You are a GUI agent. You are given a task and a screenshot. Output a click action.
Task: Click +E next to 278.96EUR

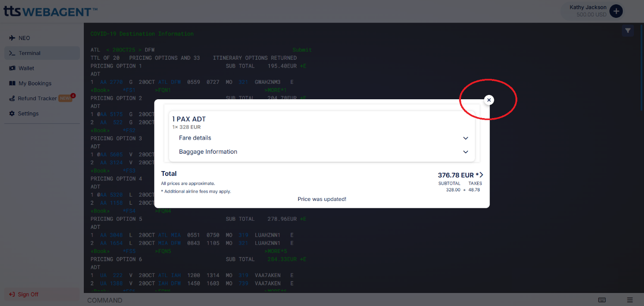point(302,219)
